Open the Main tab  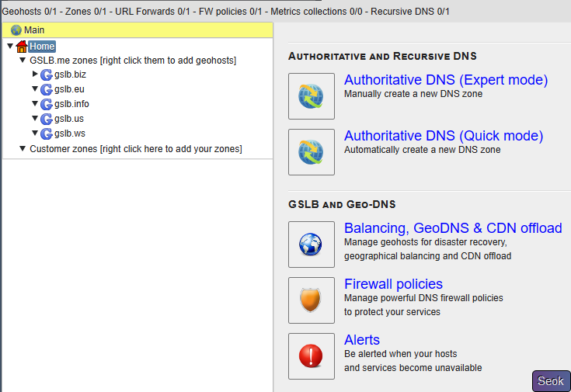tap(34, 30)
